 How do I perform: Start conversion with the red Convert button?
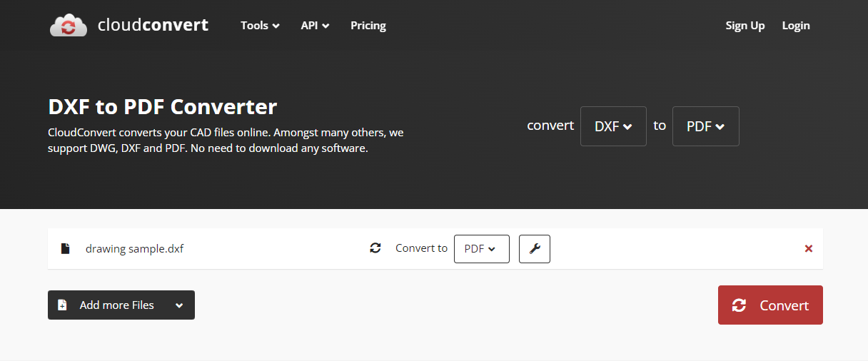[770, 305]
